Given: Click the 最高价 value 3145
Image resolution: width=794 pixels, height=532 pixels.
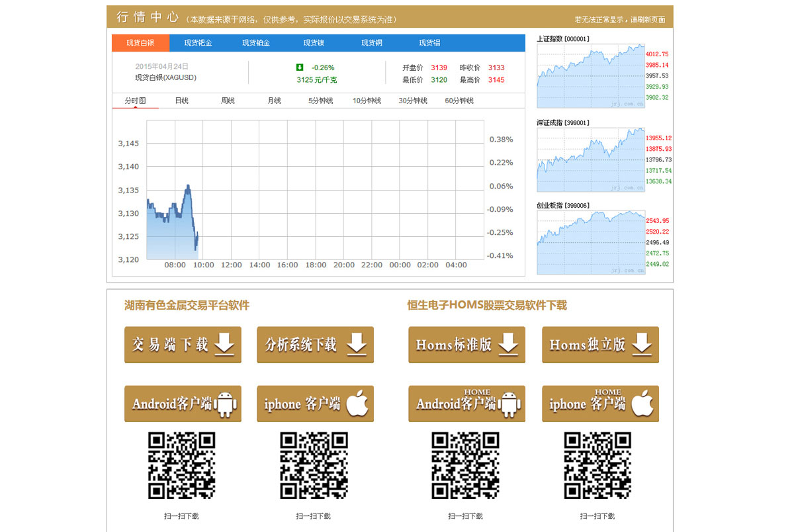Looking at the screenshot, I should (x=496, y=80).
